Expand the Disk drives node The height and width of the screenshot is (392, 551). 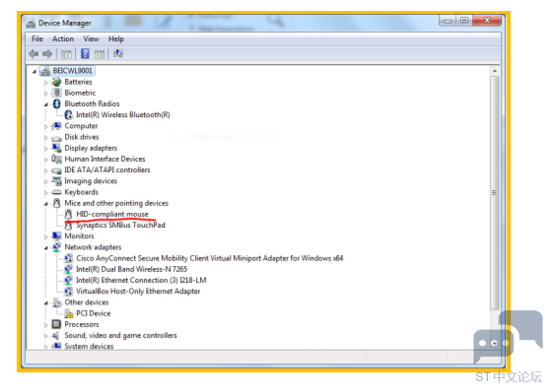45,137
